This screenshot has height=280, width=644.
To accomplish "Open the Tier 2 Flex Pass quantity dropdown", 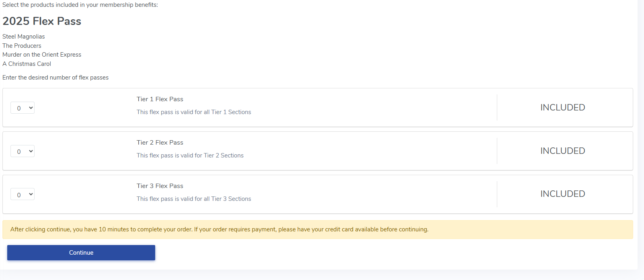I will [23, 151].
